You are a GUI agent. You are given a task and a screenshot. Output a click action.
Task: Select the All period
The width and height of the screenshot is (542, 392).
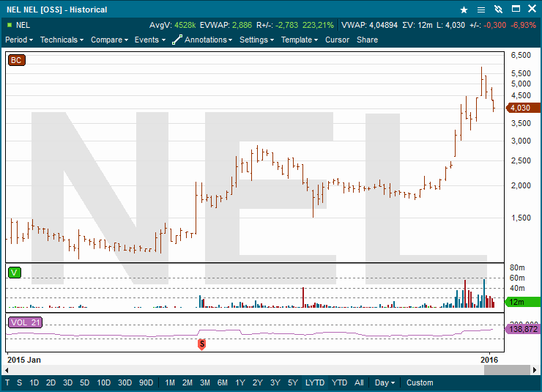click(359, 382)
